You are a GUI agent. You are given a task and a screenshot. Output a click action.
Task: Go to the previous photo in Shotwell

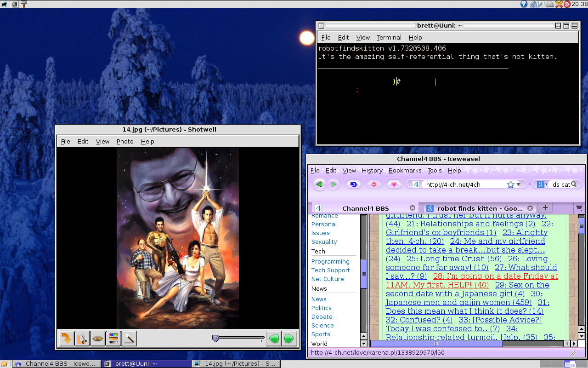point(274,339)
